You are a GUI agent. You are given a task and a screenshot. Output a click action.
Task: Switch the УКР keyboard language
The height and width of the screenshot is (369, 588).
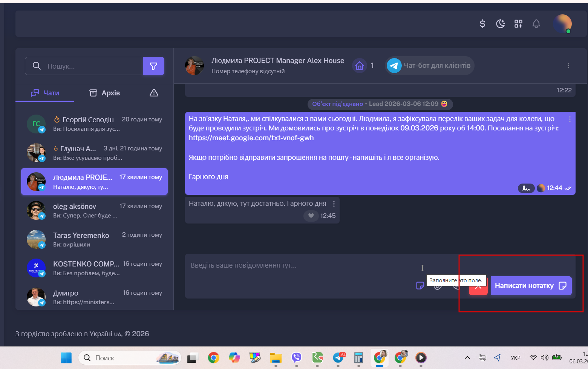pos(515,358)
